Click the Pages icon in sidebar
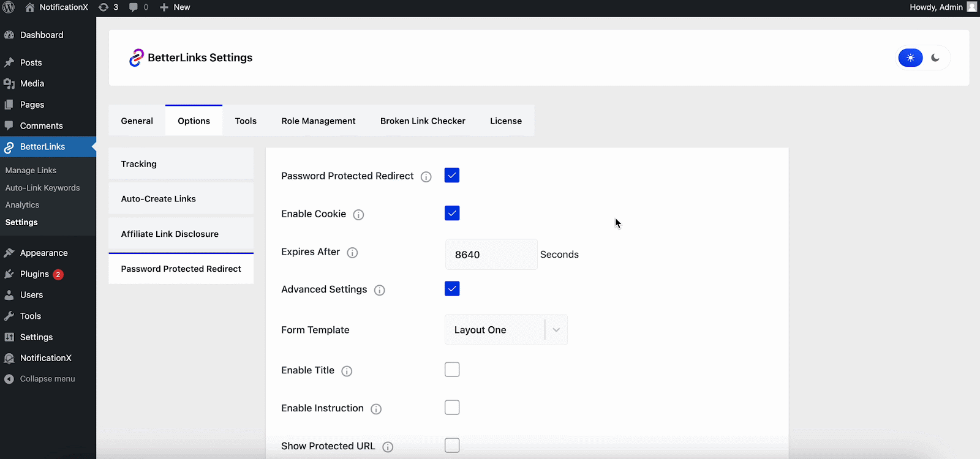The height and width of the screenshot is (459, 980). coord(9,105)
